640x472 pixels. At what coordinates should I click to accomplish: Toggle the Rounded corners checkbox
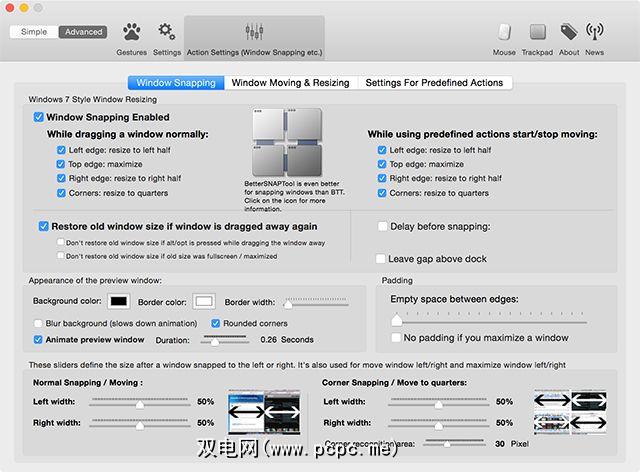click(215, 324)
